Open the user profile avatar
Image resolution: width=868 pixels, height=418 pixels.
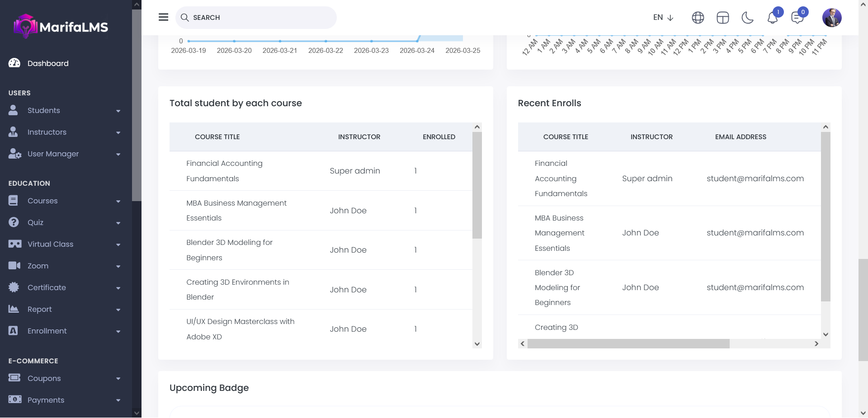tap(831, 18)
